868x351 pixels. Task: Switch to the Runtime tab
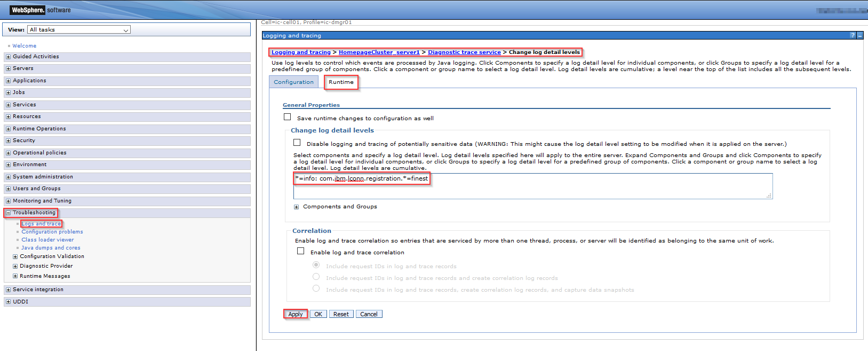pos(341,82)
